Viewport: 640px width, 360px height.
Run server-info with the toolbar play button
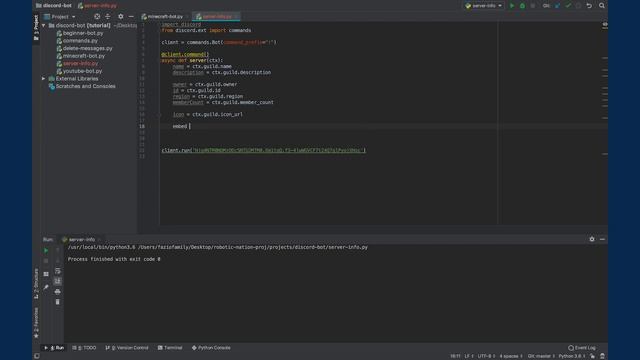tap(512, 6)
